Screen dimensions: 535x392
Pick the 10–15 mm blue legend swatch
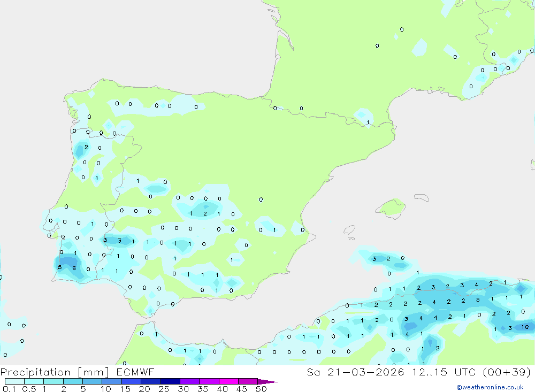112,381
